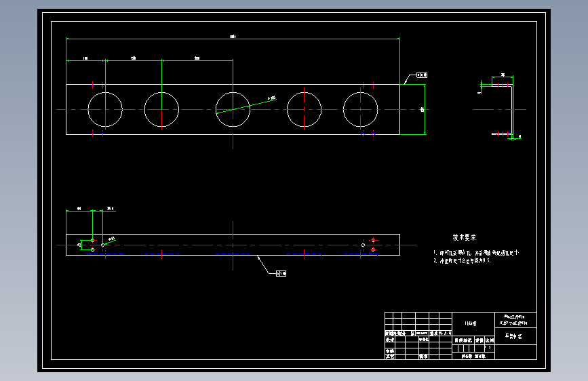The height and width of the screenshot is (381, 588).
Task: Pick the leftmost large circle in top view
Action: click(x=105, y=110)
